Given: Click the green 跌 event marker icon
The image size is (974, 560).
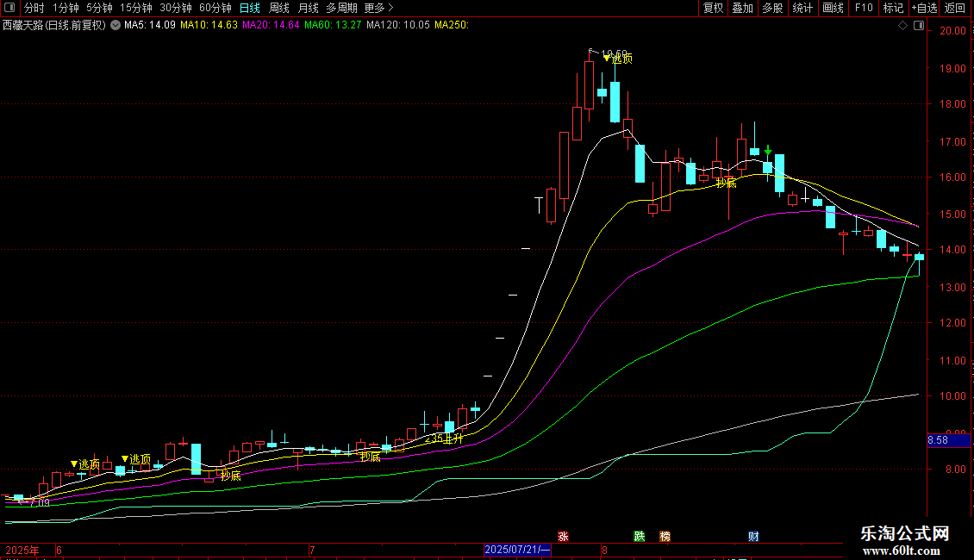Looking at the screenshot, I should (x=639, y=536).
